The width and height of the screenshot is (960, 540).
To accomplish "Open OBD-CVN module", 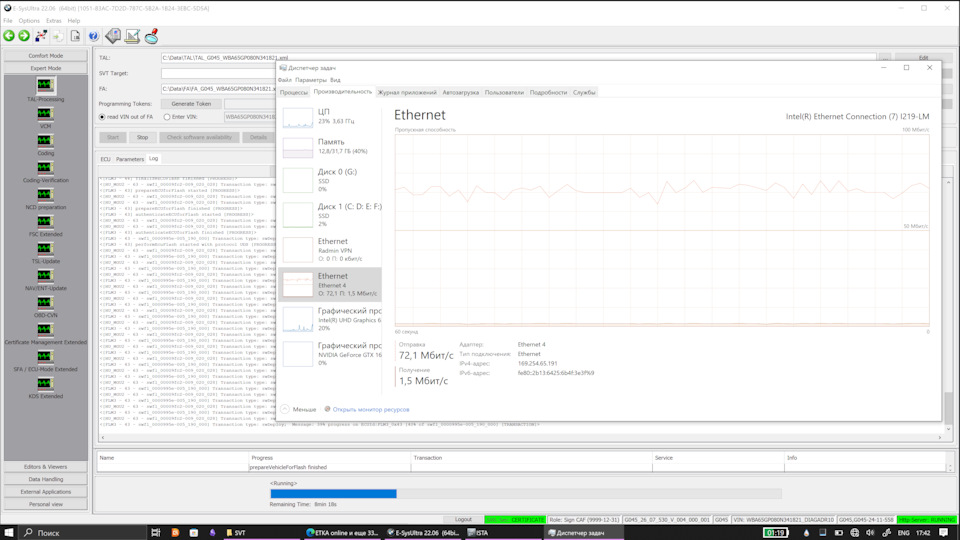I will 45,306.
